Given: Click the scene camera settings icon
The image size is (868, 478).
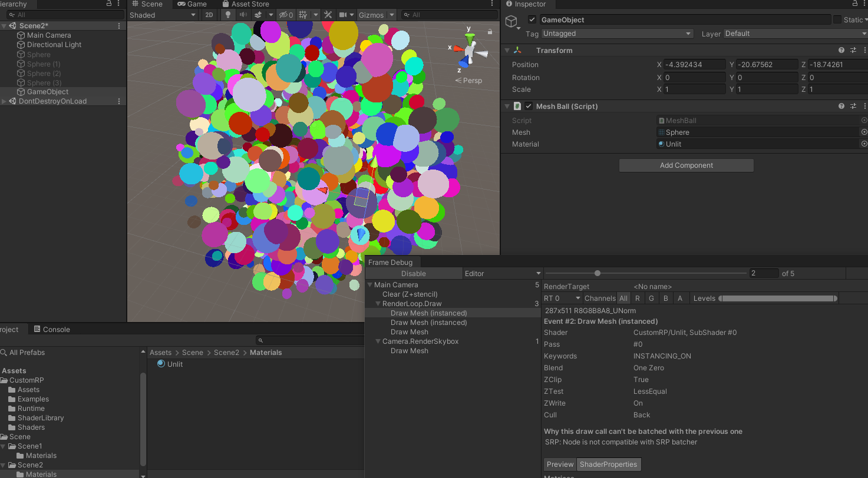Looking at the screenshot, I should tap(344, 15).
